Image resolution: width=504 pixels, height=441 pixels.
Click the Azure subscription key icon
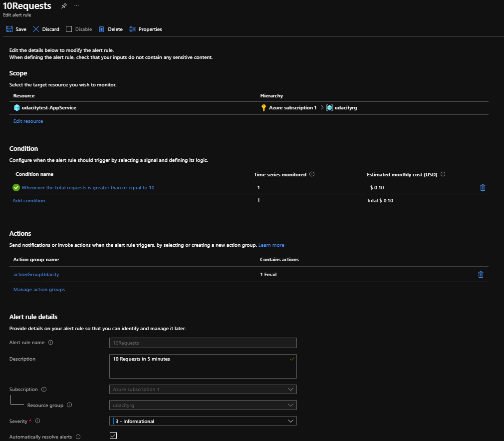pos(263,108)
